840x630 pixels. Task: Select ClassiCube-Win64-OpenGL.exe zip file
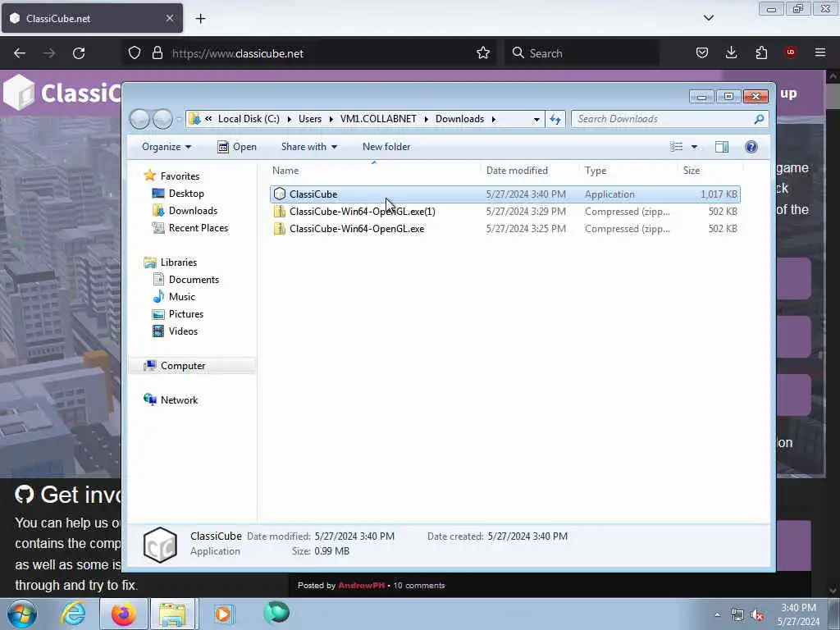tap(504, 229)
